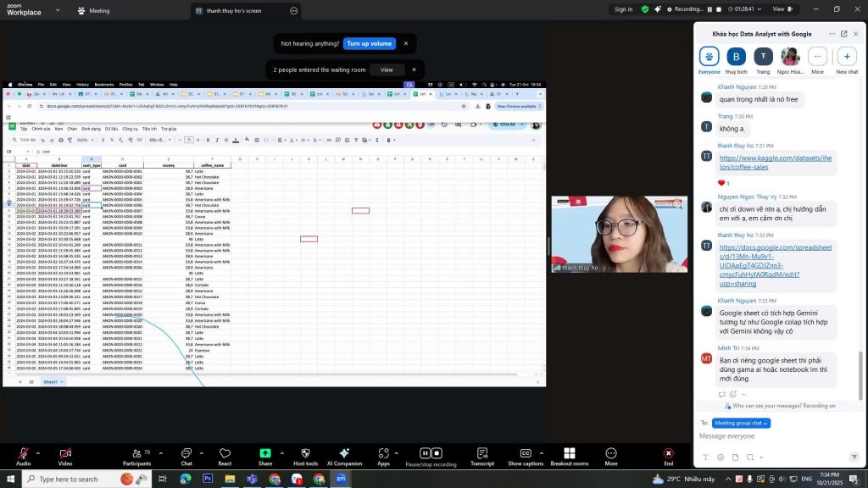Change Meeting group chat recipient dropdown

[741, 424]
